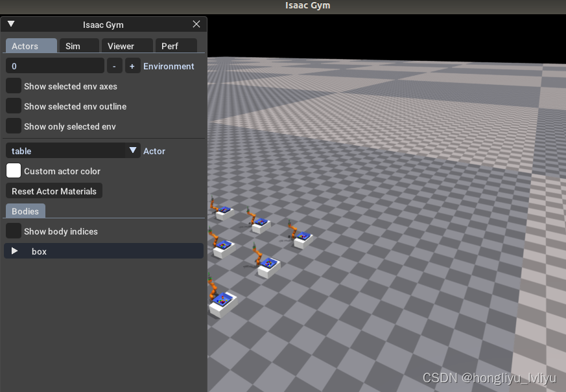Open the Actor dropdown showing table
The width and height of the screenshot is (566, 392).
click(x=73, y=151)
